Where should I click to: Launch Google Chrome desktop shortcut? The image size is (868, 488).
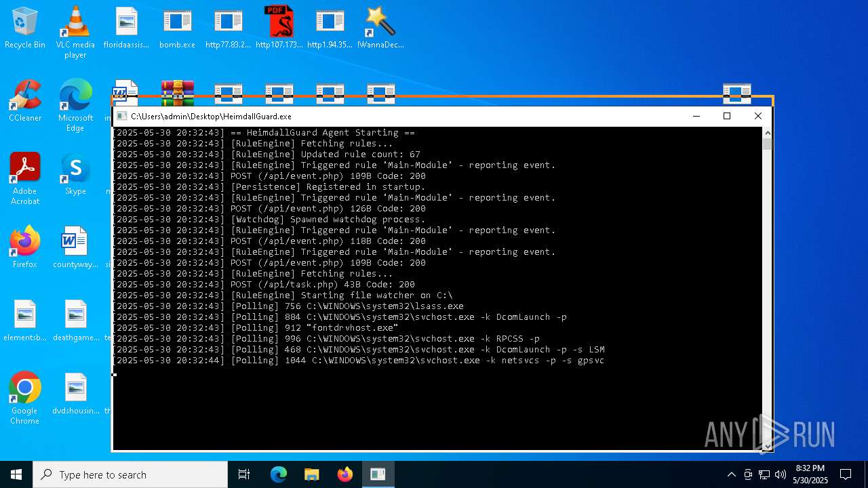click(25, 399)
